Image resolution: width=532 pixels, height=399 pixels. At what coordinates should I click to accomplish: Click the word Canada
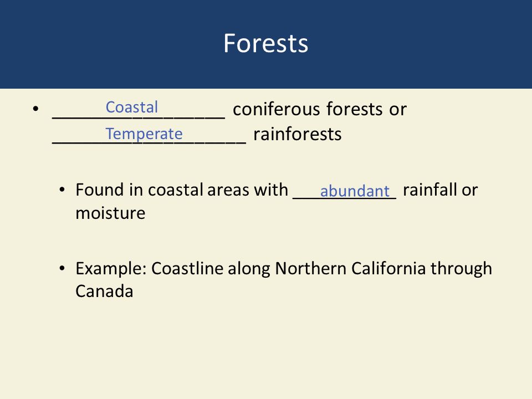coord(104,291)
